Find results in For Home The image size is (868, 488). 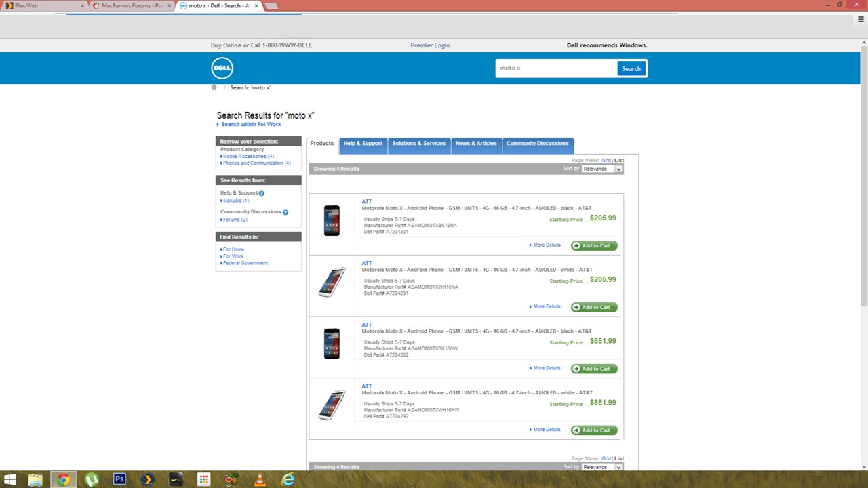coord(233,249)
